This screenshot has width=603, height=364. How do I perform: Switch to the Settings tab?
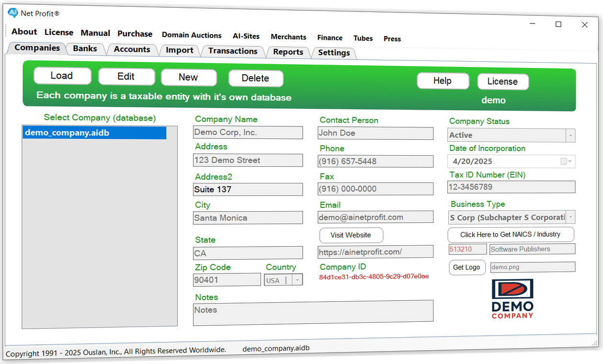pos(334,53)
